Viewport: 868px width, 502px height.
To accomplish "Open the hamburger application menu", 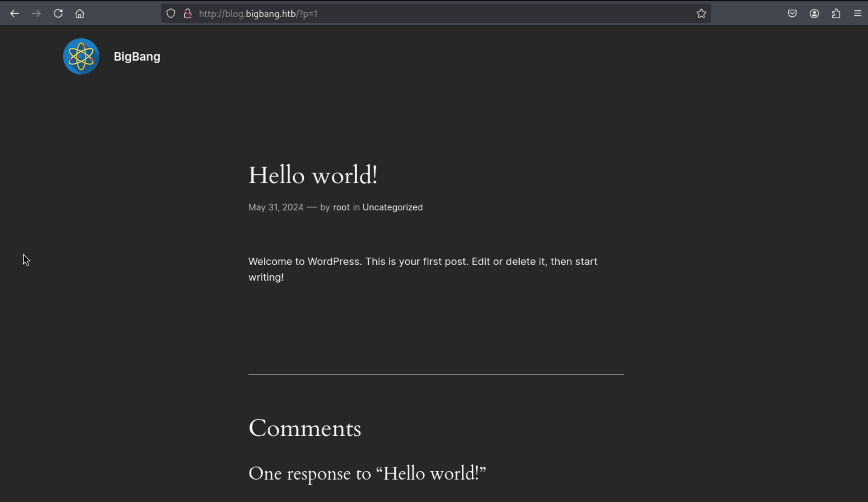I will pyautogui.click(x=857, y=14).
